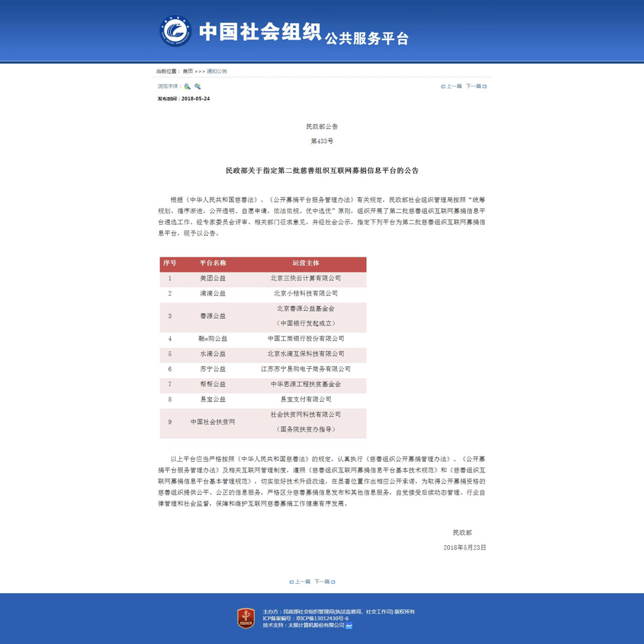Click the small chart icon after 太极计算机股份有限公司
This screenshot has width=644, height=644.
348,626
